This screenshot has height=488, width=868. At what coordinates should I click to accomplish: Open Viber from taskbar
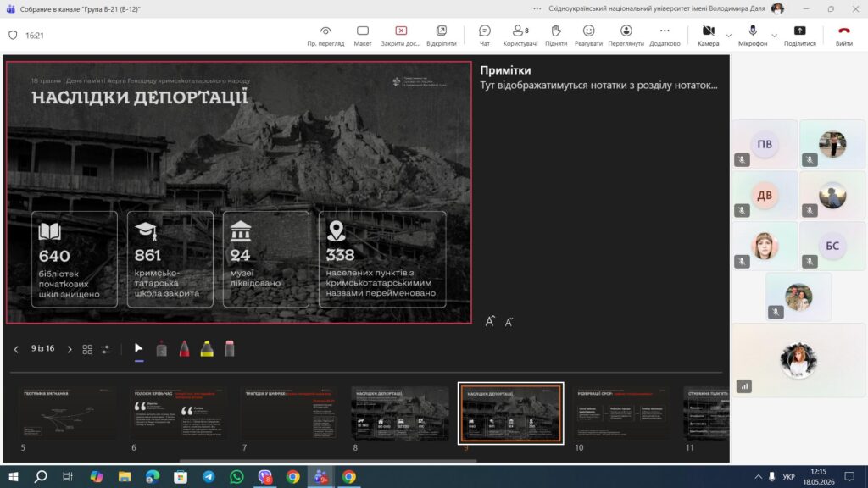click(x=265, y=476)
